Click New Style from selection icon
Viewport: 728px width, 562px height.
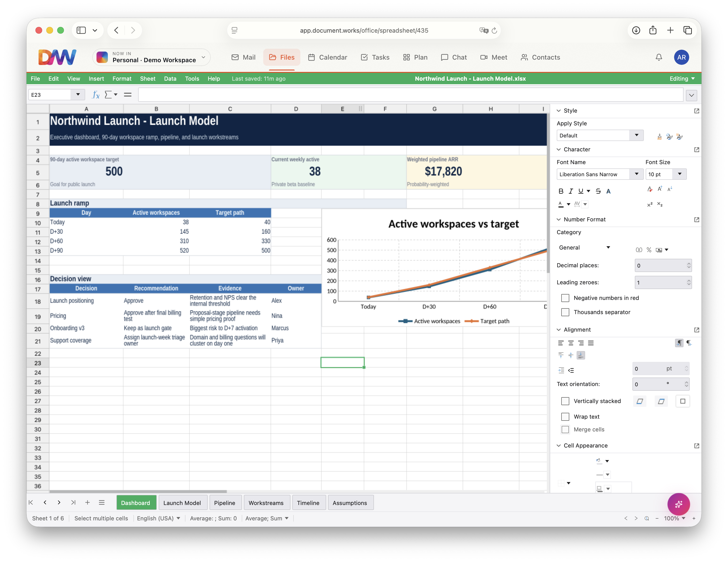click(679, 136)
